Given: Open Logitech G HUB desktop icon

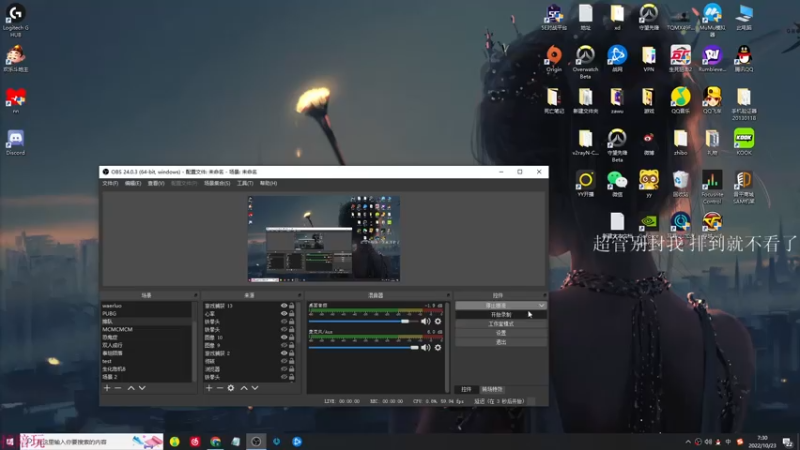Looking at the screenshot, I should (x=15, y=19).
